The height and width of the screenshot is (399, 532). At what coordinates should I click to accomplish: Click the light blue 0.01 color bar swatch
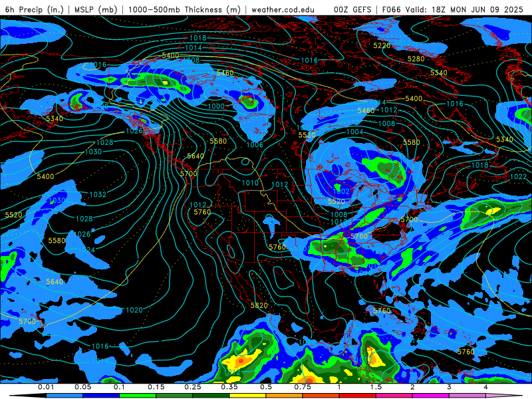(x=65, y=396)
